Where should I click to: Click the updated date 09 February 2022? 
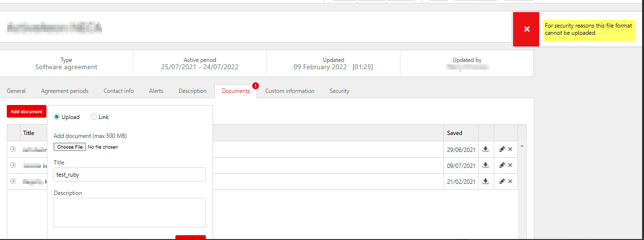(x=320, y=67)
